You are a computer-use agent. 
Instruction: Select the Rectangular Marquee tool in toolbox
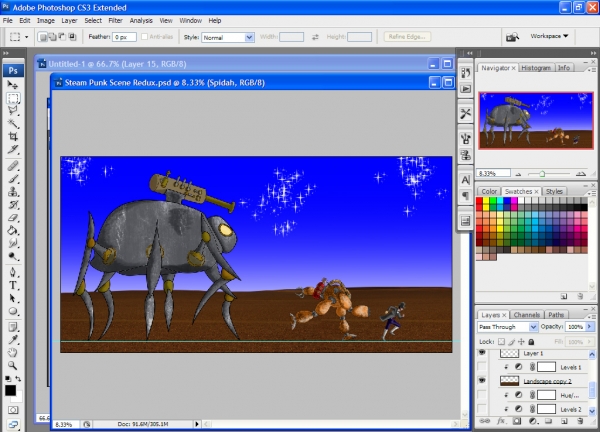click(13, 98)
